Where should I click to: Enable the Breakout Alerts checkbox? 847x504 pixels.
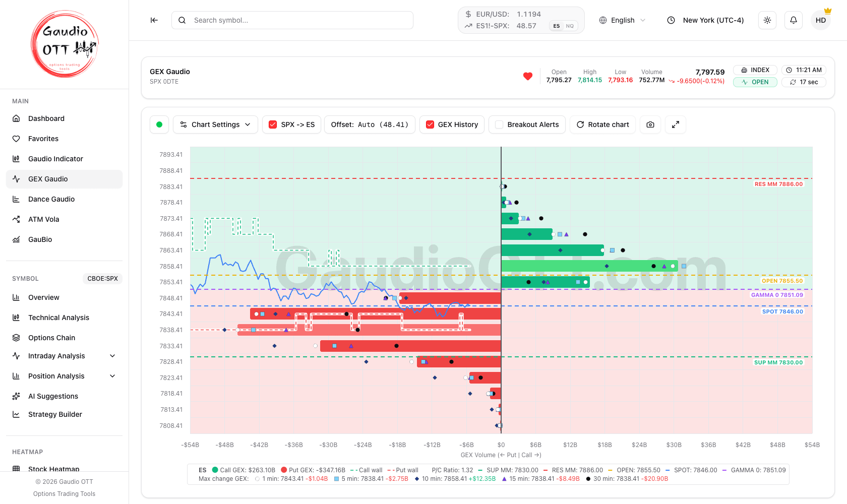(499, 124)
